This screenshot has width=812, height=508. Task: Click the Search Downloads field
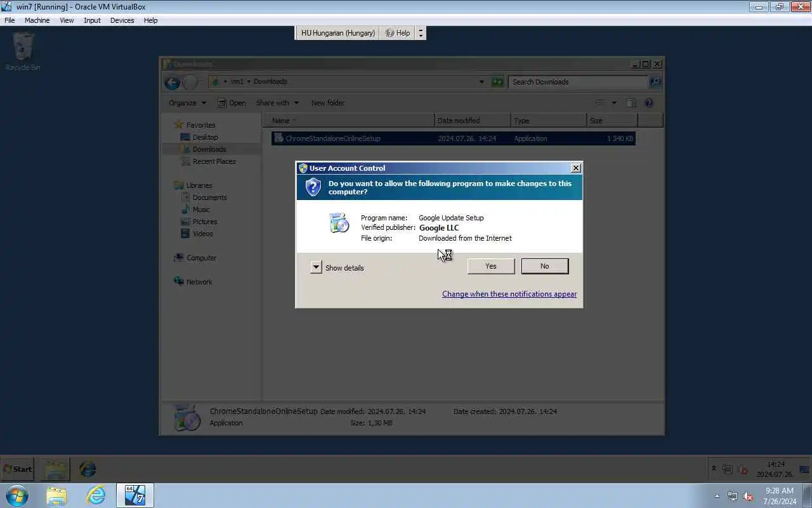(x=578, y=82)
